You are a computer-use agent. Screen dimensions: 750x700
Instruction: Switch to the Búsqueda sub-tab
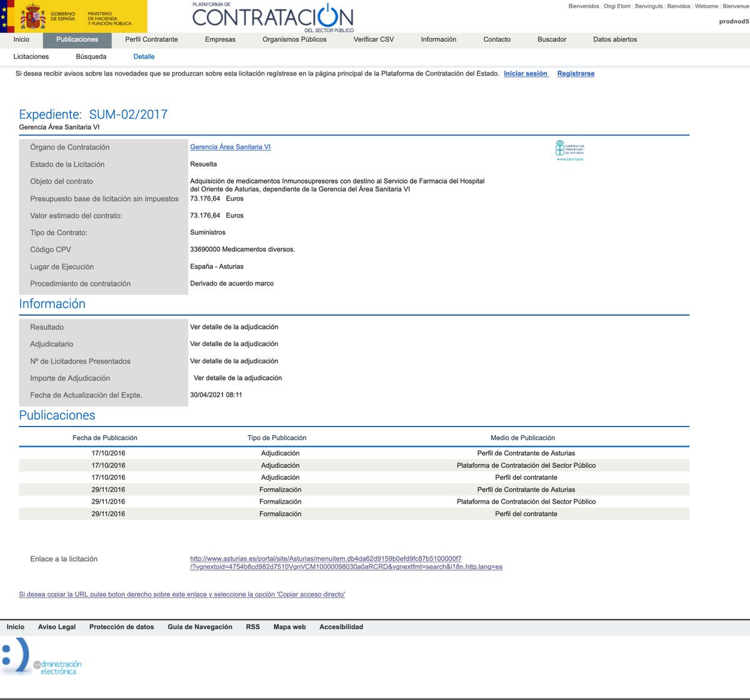point(91,56)
